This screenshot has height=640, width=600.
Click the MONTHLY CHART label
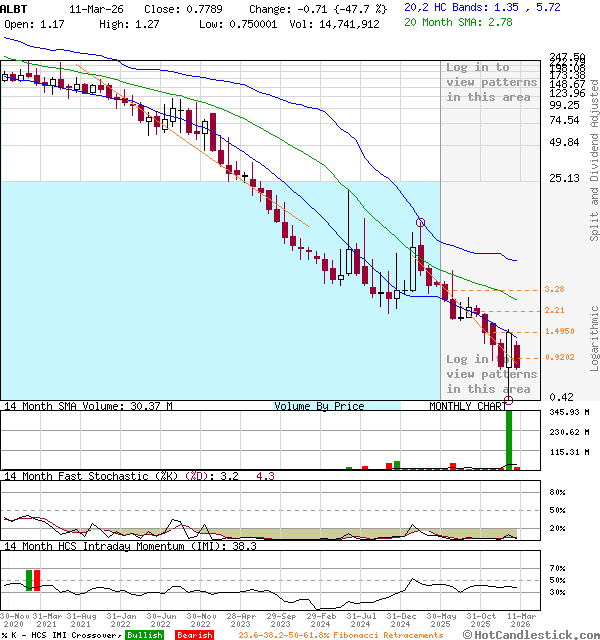[x=468, y=406]
